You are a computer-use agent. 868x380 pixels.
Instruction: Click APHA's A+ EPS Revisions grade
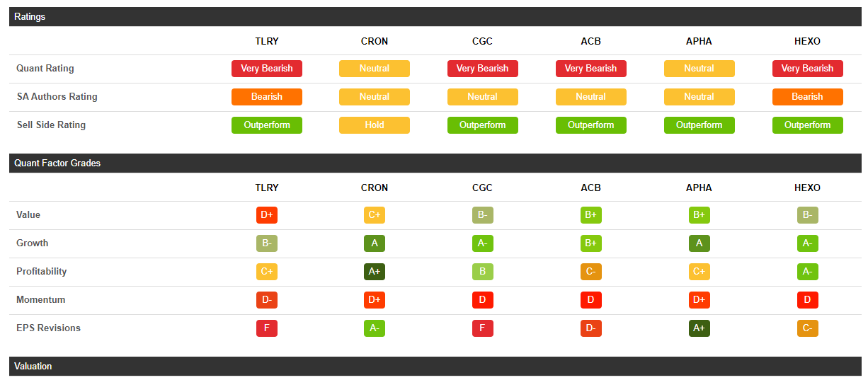coord(699,328)
